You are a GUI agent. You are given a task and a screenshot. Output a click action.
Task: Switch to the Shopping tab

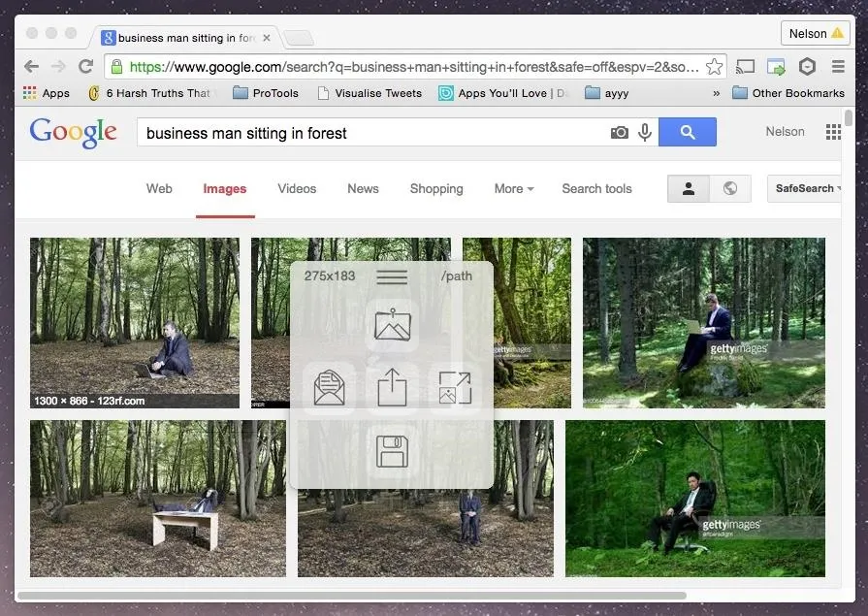point(436,189)
